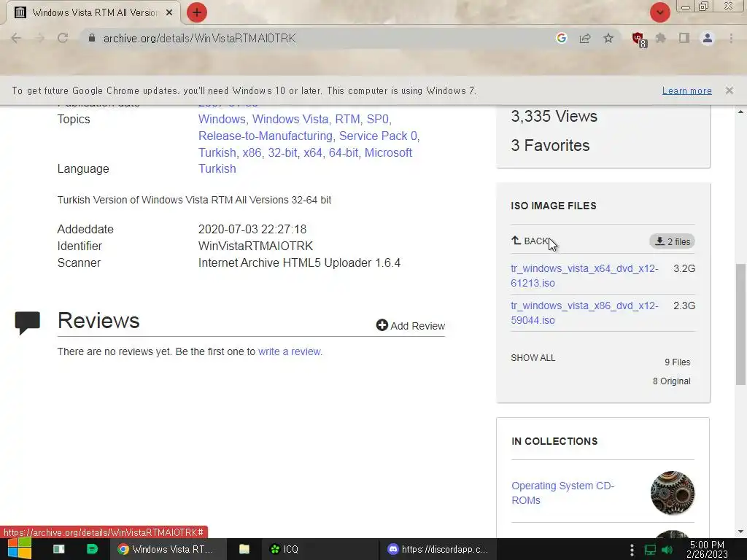This screenshot has width=747, height=560.
Task: Click the Google icon in the address bar
Action: pos(561,38)
